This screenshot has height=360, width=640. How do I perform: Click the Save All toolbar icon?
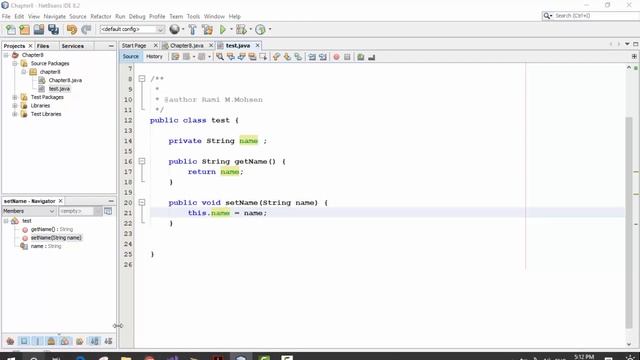(x=53, y=29)
